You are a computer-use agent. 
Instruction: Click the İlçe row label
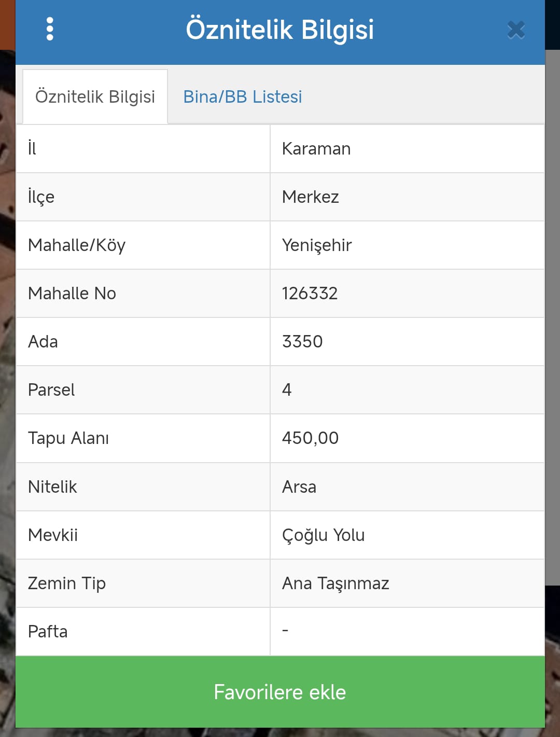(41, 197)
